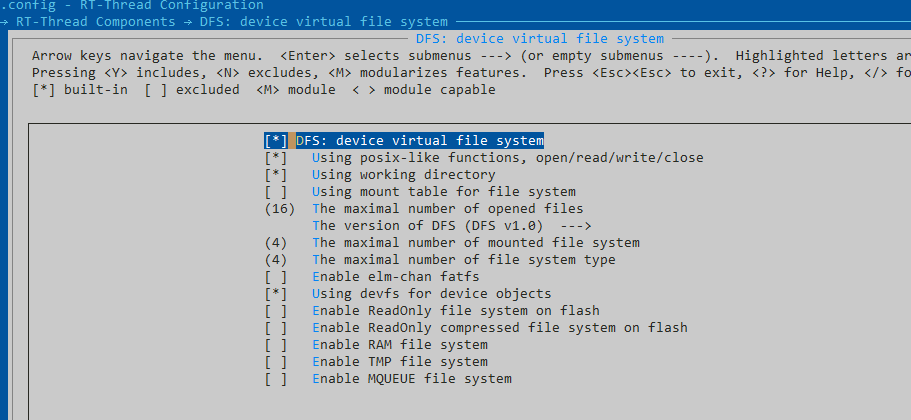
Task: Edit the (4) maximal mounted file system value
Action: click(276, 243)
